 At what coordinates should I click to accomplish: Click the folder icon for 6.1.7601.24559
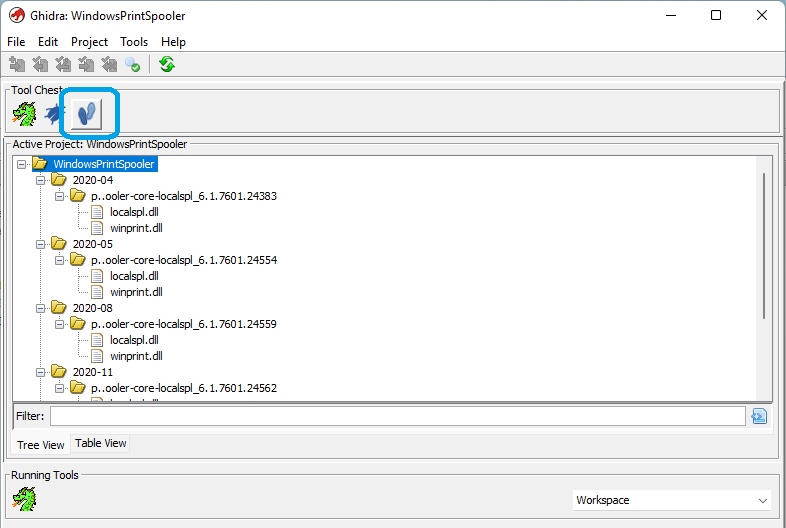pyautogui.click(x=78, y=324)
